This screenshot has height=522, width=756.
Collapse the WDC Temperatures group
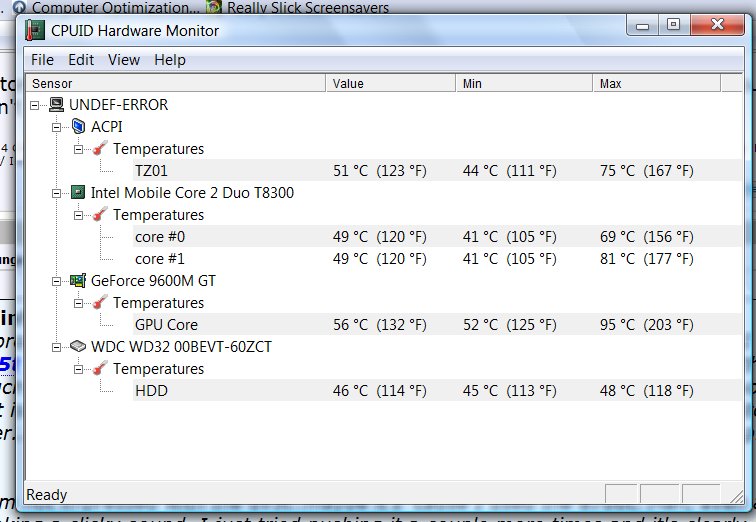point(78,370)
